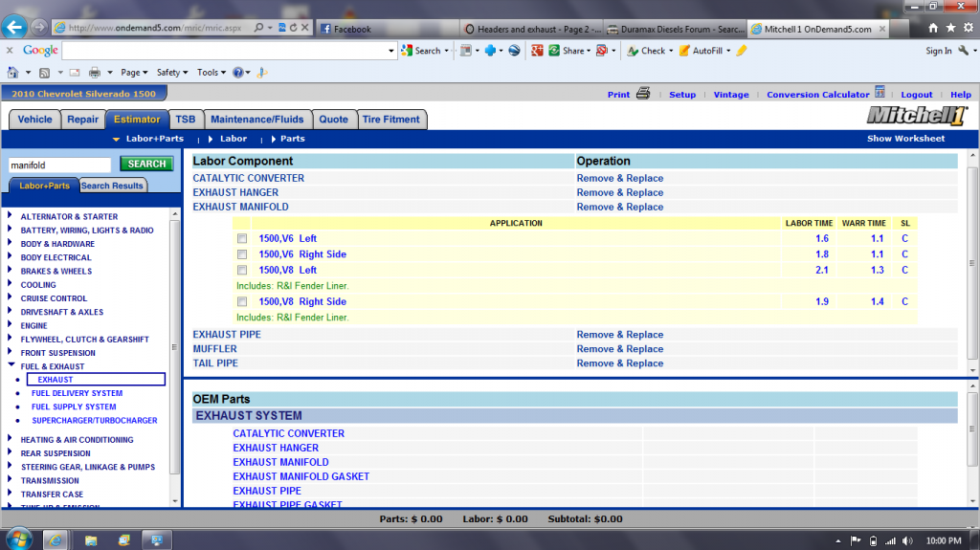Open Internet Explorer from the taskbar
The image size is (980, 550).
pyautogui.click(x=56, y=540)
